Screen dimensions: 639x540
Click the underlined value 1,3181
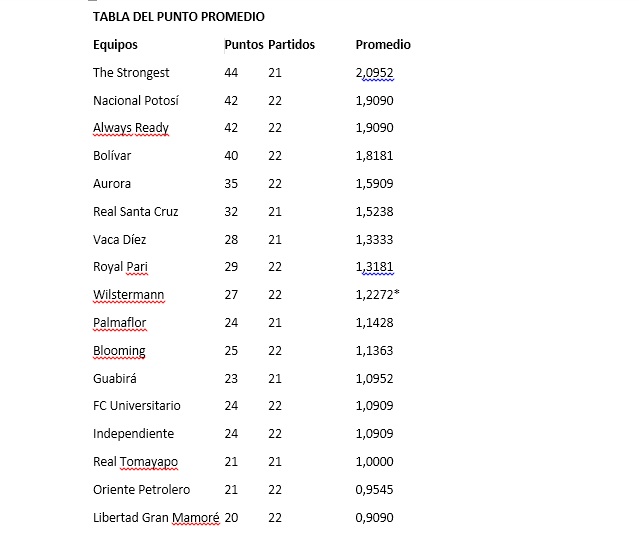pos(375,267)
